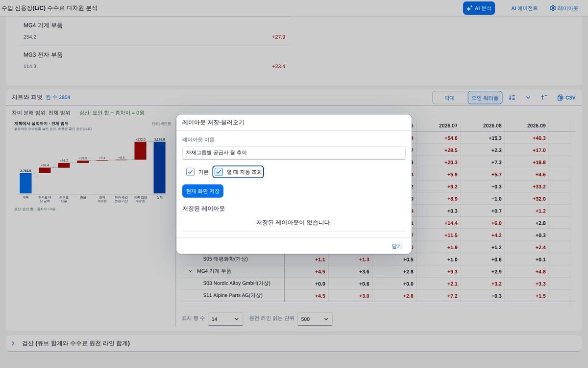Export the table as CSV
This screenshot has height=368, width=588.
(x=566, y=98)
